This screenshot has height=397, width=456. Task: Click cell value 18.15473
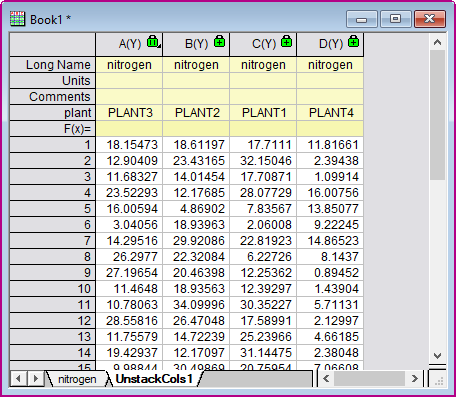coord(129,145)
